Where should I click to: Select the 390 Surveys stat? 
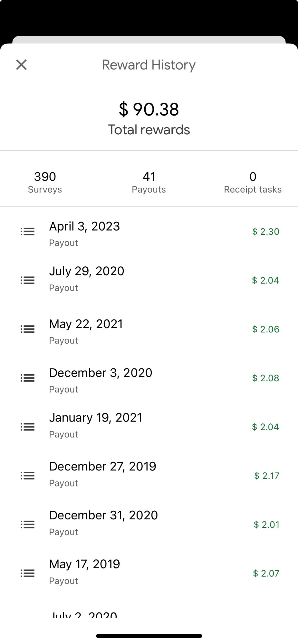pyautogui.click(x=45, y=182)
